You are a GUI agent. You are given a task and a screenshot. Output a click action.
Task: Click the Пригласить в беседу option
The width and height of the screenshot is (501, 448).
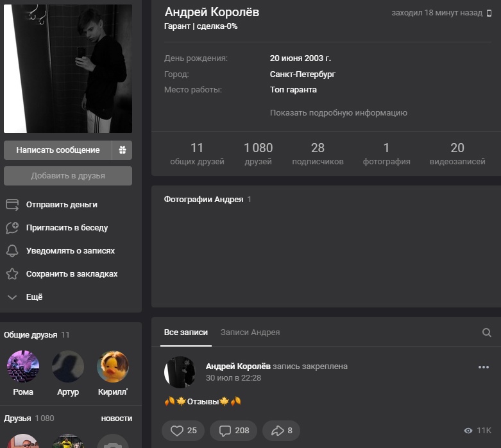(x=67, y=228)
